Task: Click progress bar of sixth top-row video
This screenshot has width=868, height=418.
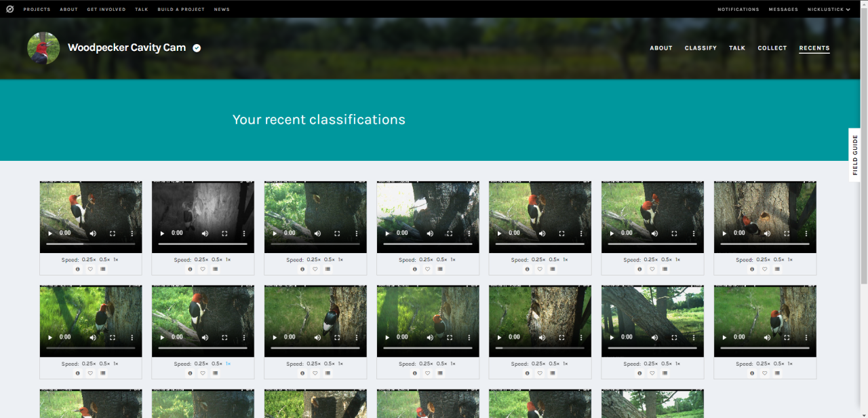Action: click(x=653, y=243)
